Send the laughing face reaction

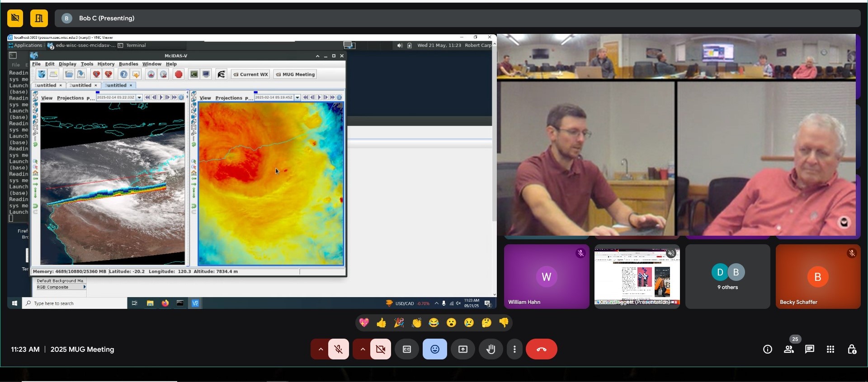tap(434, 323)
